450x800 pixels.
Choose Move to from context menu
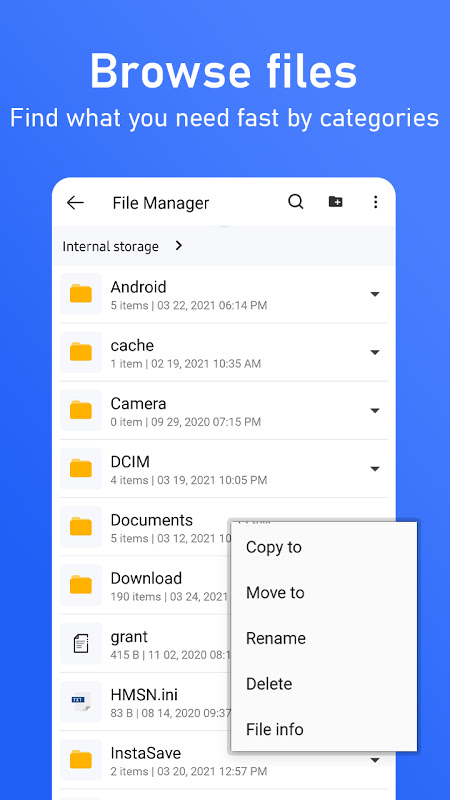(275, 593)
